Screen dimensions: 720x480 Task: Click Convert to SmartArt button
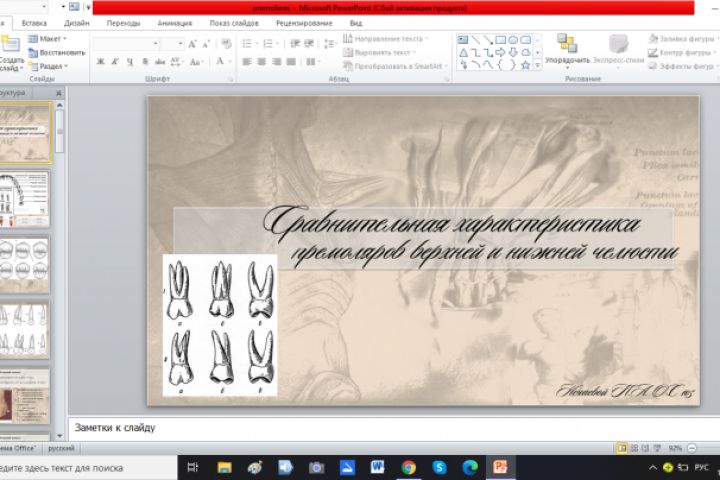395,67
